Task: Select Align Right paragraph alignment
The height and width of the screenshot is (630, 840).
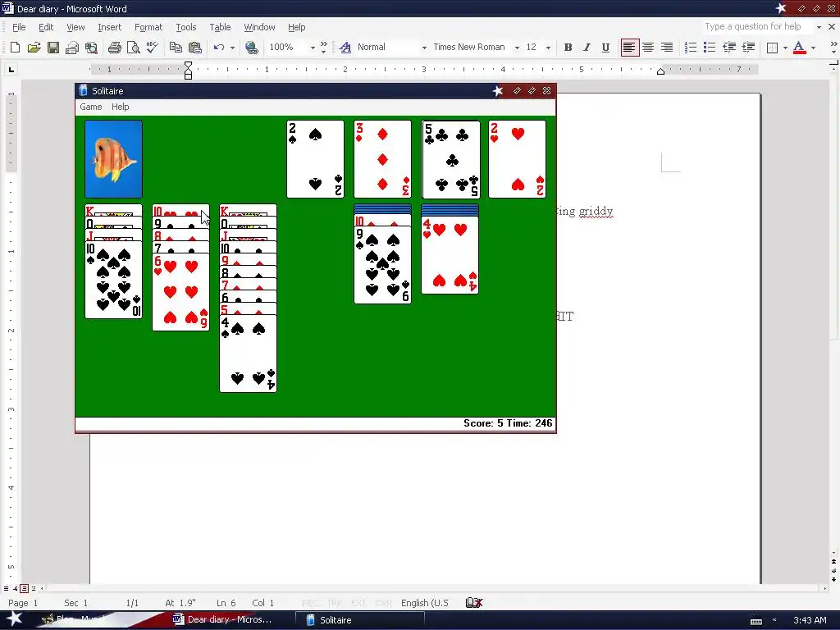Action: 667,47
